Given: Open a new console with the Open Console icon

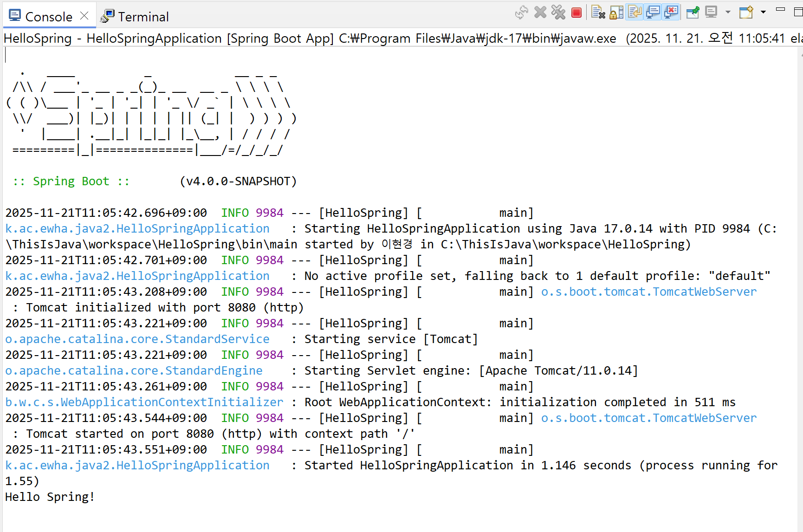Looking at the screenshot, I should click(746, 13).
